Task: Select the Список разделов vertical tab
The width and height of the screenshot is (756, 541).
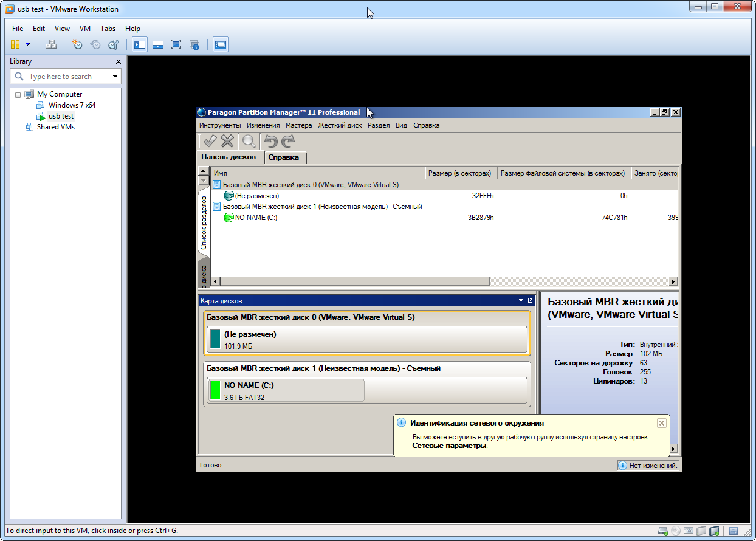Action: (x=203, y=222)
